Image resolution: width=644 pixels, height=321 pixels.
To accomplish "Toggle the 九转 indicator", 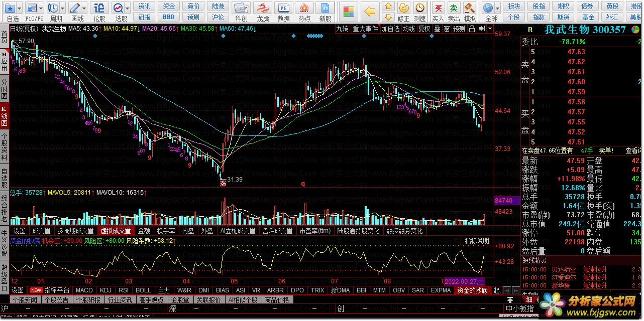I will coord(342,29).
